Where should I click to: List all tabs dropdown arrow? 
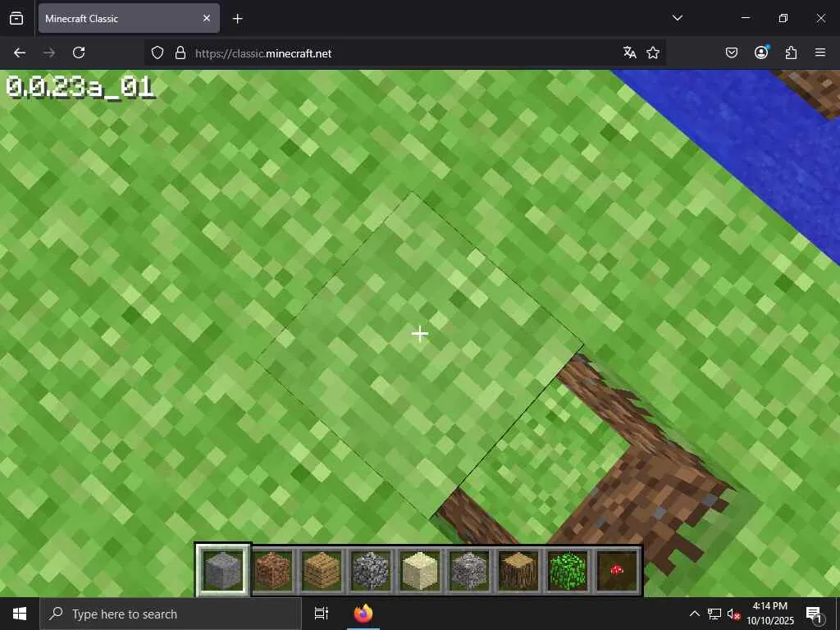(677, 18)
